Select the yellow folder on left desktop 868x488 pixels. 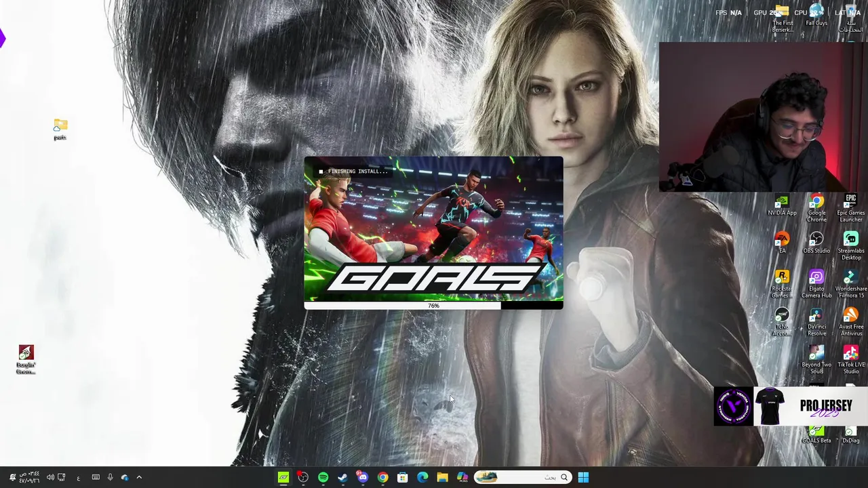click(60, 129)
